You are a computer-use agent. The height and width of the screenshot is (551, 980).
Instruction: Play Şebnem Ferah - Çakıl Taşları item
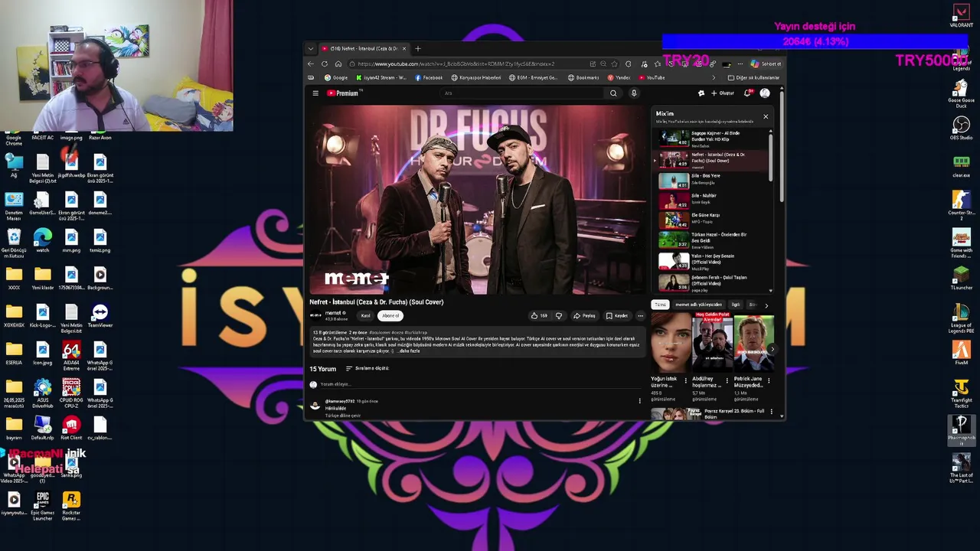(710, 282)
